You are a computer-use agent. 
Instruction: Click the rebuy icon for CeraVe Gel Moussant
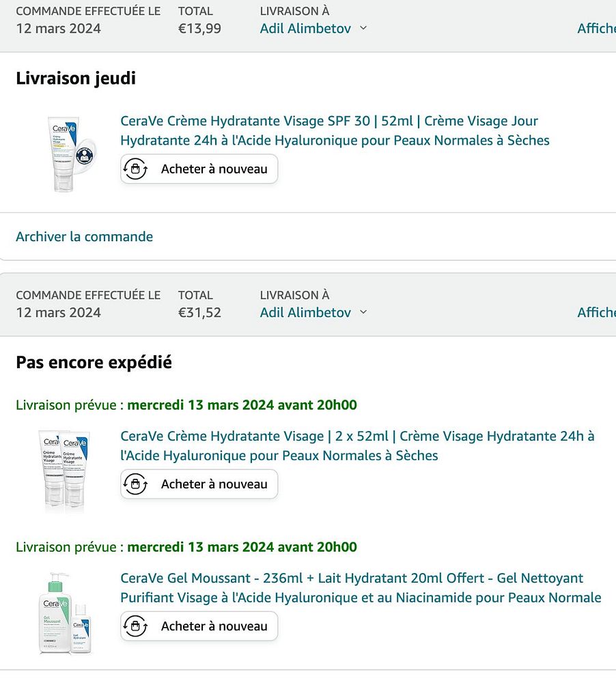pyautogui.click(x=135, y=626)
